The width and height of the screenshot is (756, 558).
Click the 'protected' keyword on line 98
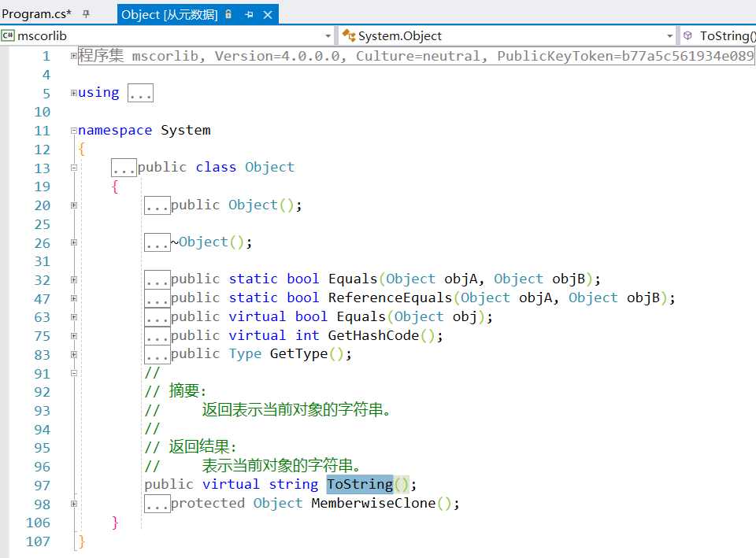(208, 503)
